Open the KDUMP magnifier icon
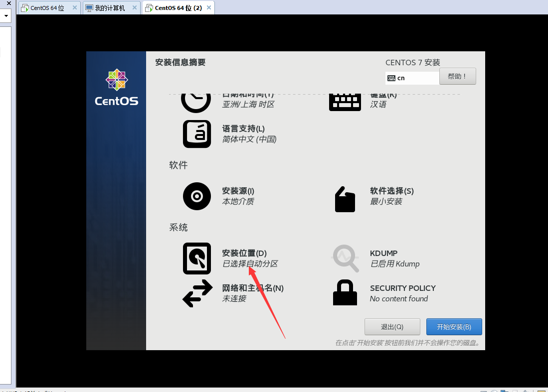The width and height of the screenshot is (548, 392). tap(345, 259)
